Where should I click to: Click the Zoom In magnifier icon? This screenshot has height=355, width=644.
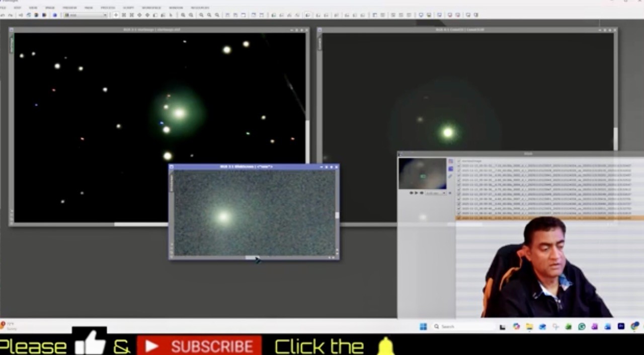[183, 15]
